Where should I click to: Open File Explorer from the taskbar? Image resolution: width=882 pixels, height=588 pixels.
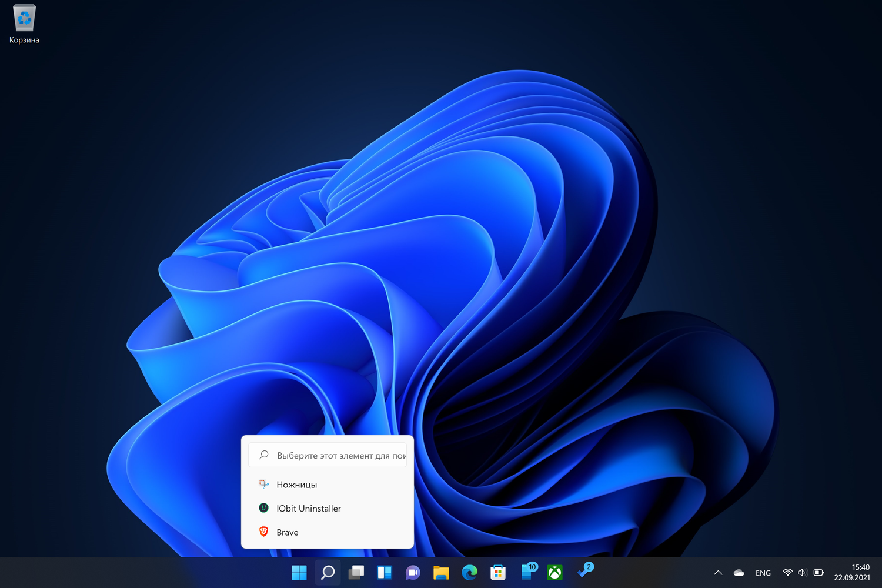(441, 573)
